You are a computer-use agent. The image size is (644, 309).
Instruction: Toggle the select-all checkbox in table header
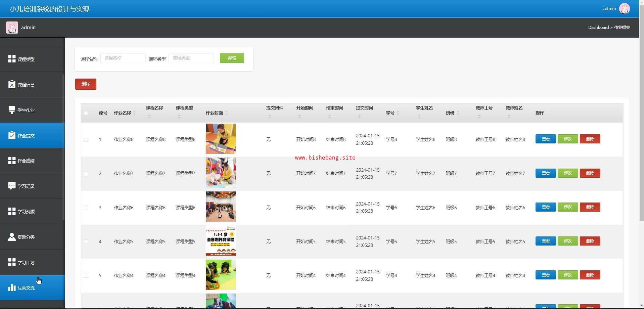point(86,113)
